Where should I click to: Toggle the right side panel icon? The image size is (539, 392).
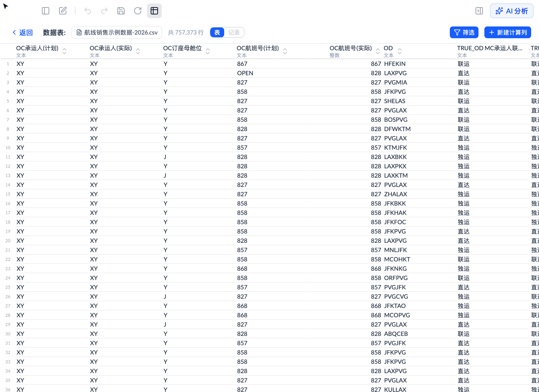pos(479,11)
